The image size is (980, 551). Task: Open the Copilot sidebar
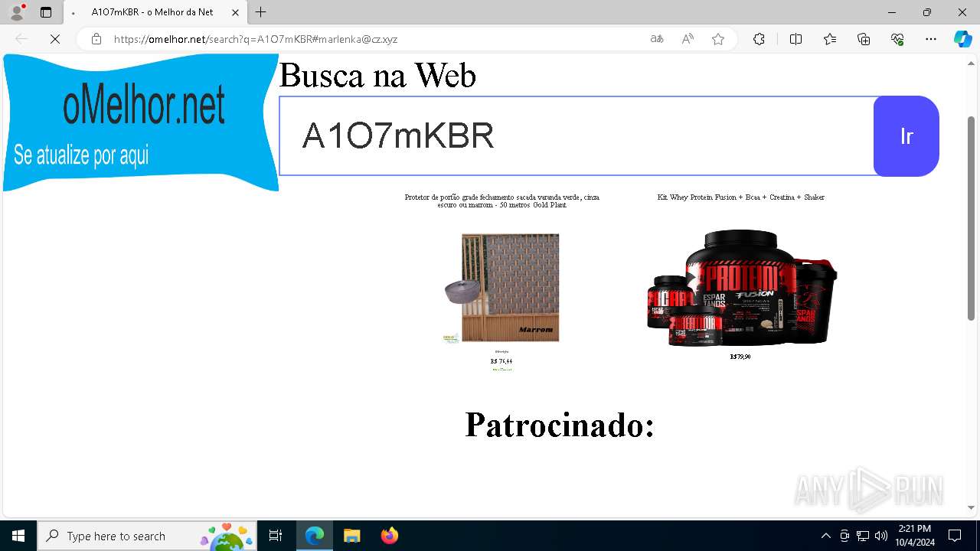(962, 39)
